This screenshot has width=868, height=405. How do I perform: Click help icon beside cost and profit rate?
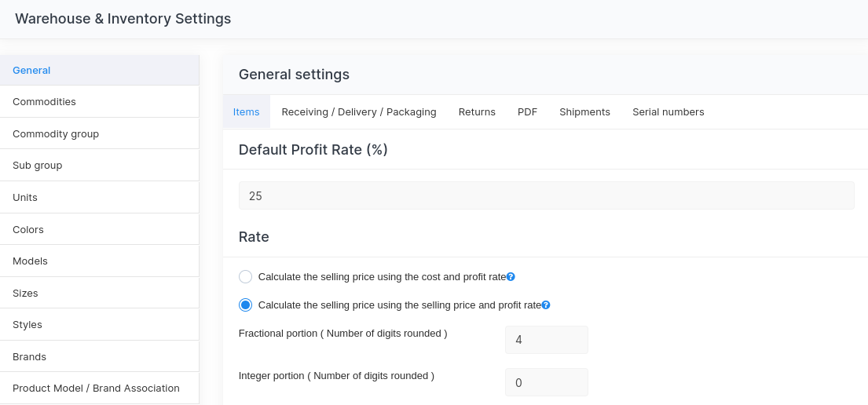[511, 277]
